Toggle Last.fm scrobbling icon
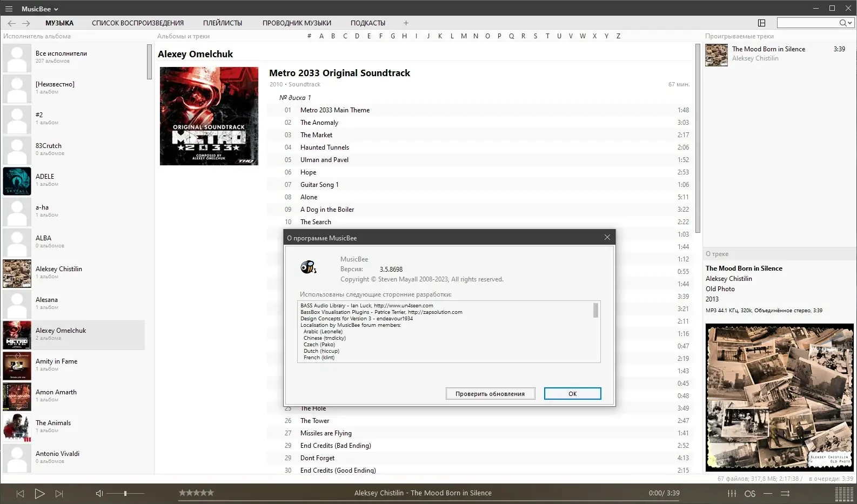This screenshot has width=857, height=504. [x=750, y=493]
